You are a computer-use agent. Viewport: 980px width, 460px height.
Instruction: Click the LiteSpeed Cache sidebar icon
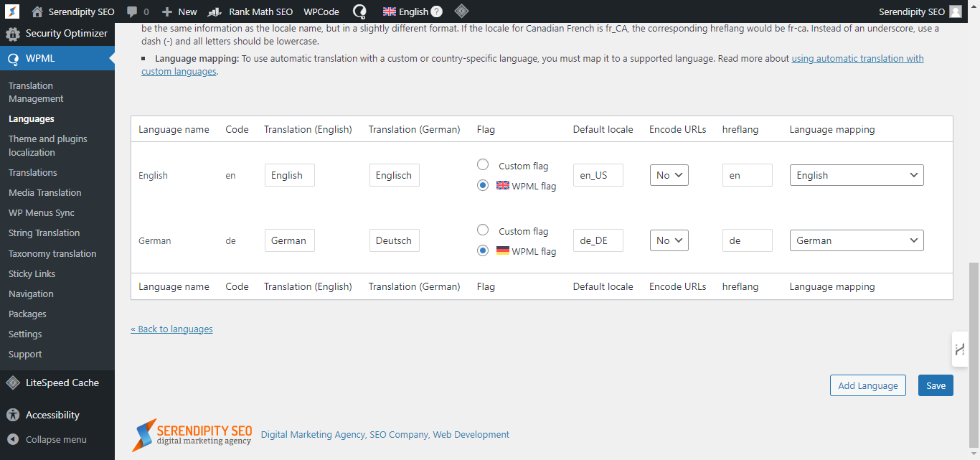(13, 382)
